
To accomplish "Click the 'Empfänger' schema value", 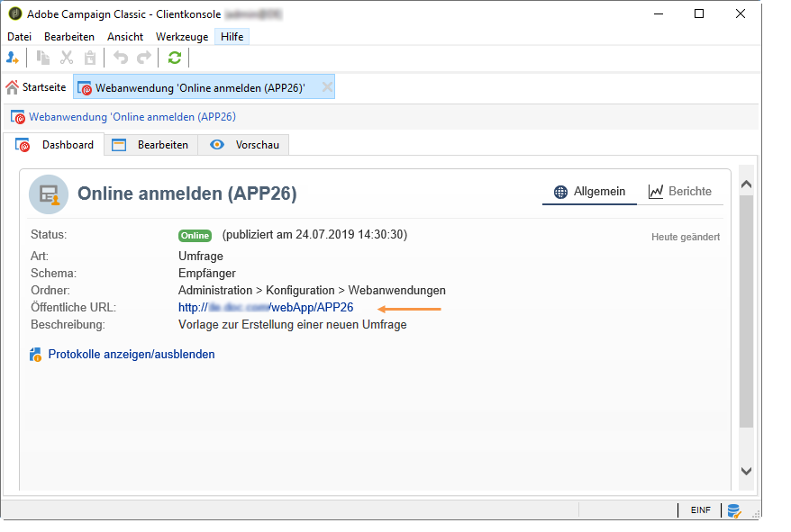I will coord(207,274).
